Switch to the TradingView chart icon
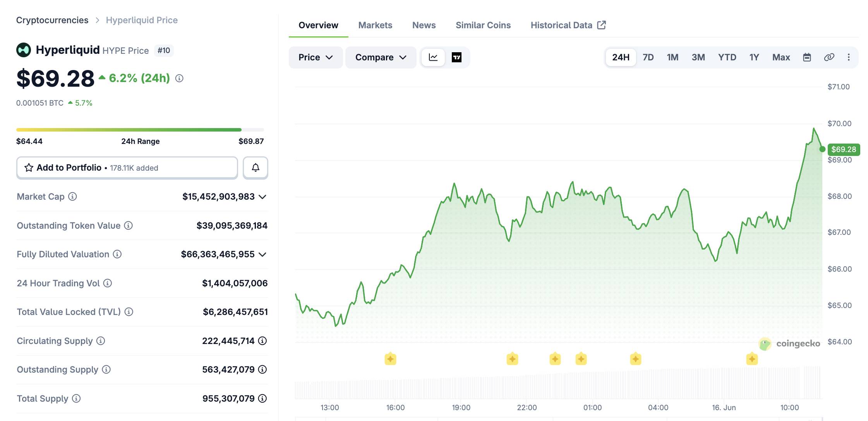This screenshot has width=868, height=421. pos(457,57)
